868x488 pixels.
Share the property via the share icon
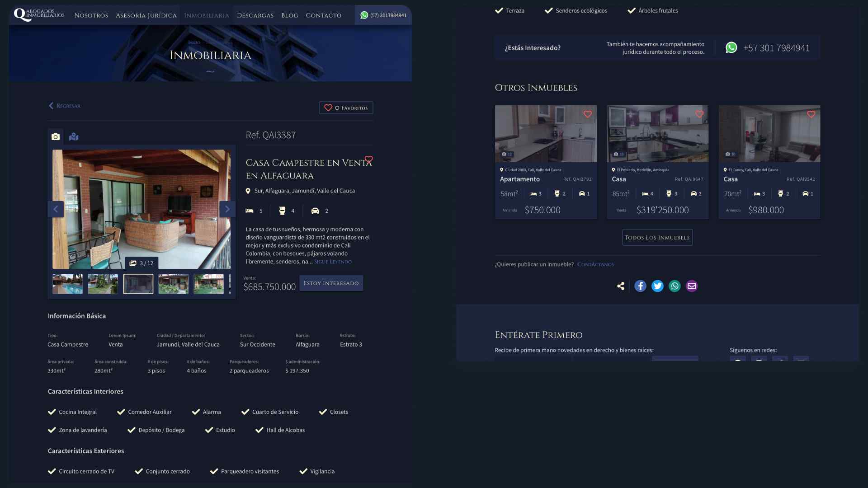coord(621,286)
